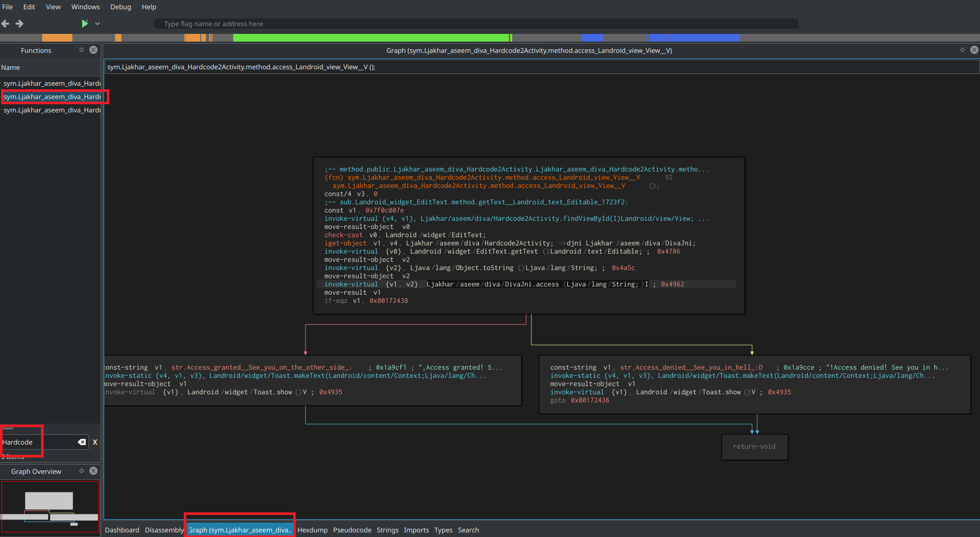Dismiss the function filter bar with the X
Viewport: 980px width, 537px height.
[x=95, y=442]
